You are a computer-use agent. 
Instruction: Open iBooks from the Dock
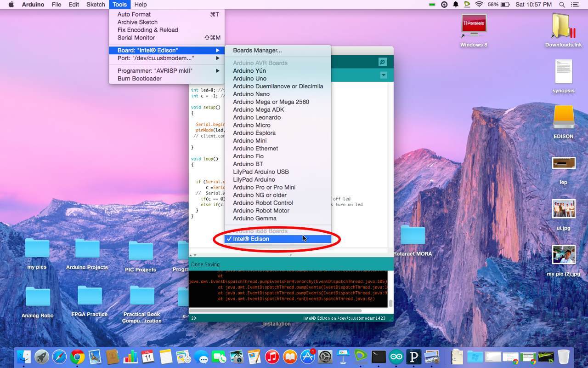(290, 356)
